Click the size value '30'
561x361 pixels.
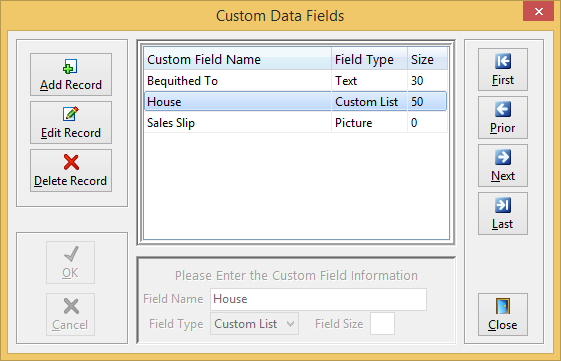click(417, 81)
